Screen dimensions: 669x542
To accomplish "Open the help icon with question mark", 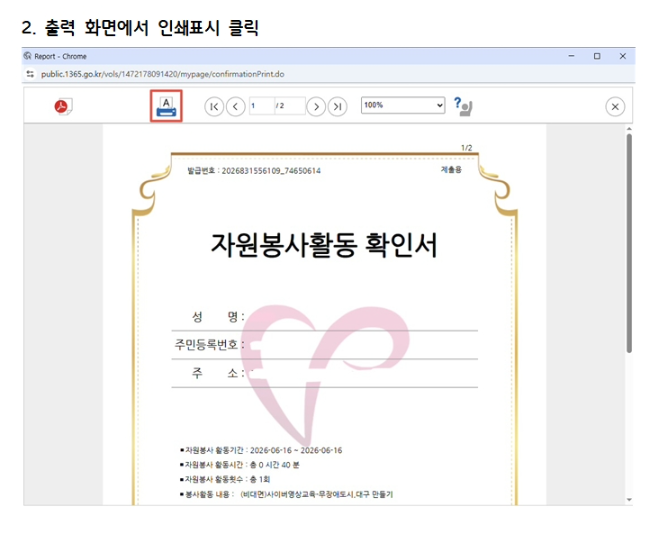I will click(x=463, y=106).
